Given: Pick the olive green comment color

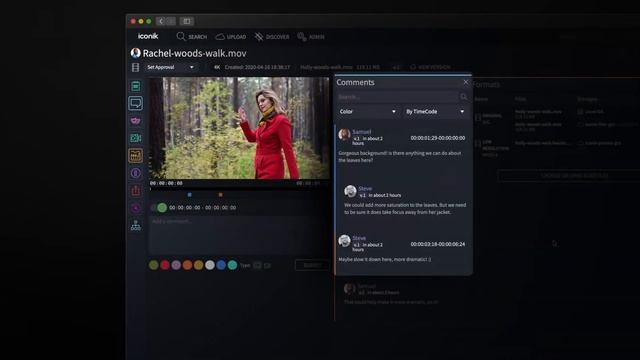Looking at the screenshot, I should [x=154, y=265].
